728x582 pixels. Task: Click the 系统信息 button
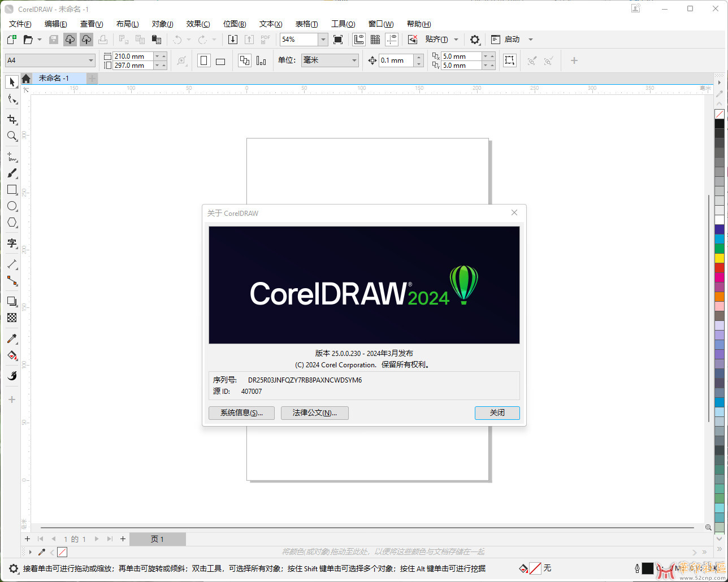point(241,413)
